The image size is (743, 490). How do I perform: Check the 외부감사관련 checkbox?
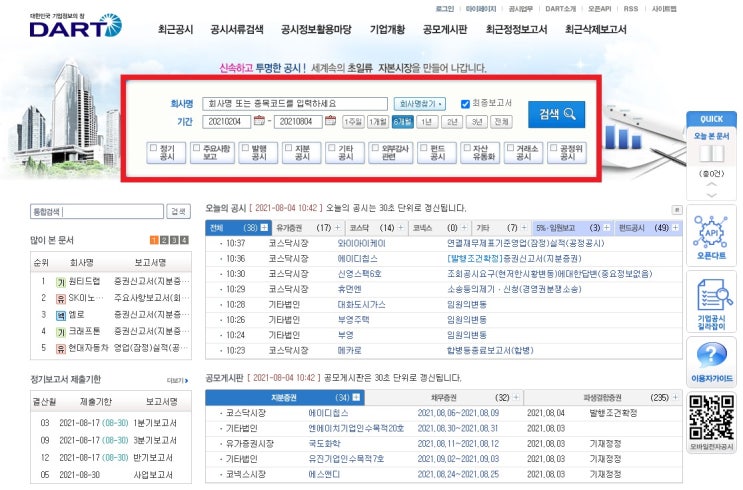pyautogui.click(x=375, y=148)
